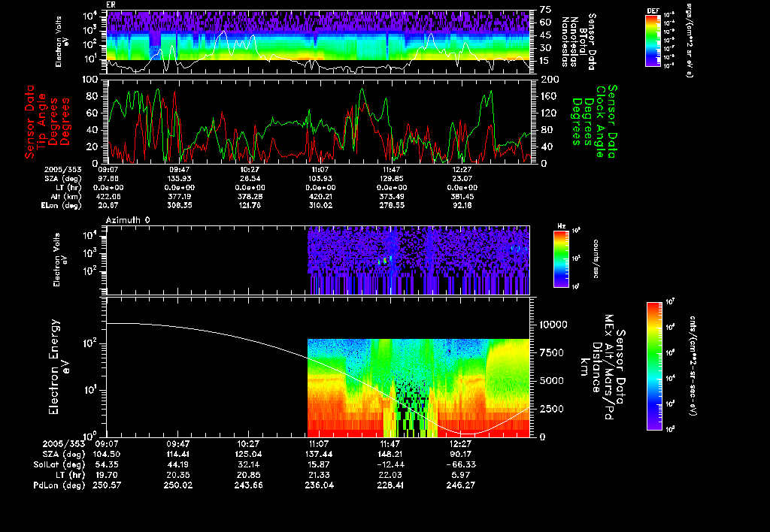770x532 pixels.
Task: Click the 'Hz' color bar label
Action: [x=561, y=227]
